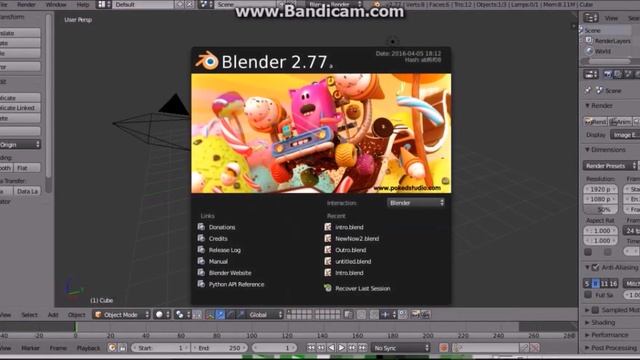Open the Manual link
The image size is (640, 360).
[x=218, y=261]
